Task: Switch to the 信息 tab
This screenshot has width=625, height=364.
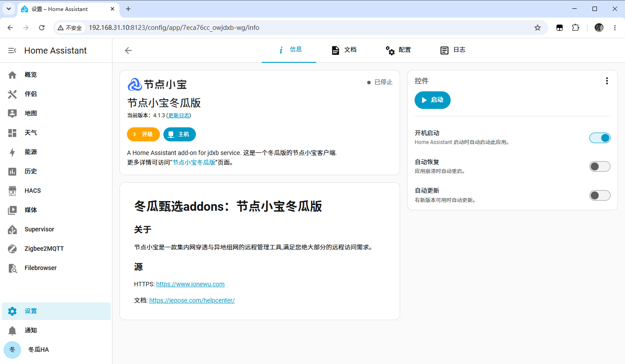Action: coord(289,50)
